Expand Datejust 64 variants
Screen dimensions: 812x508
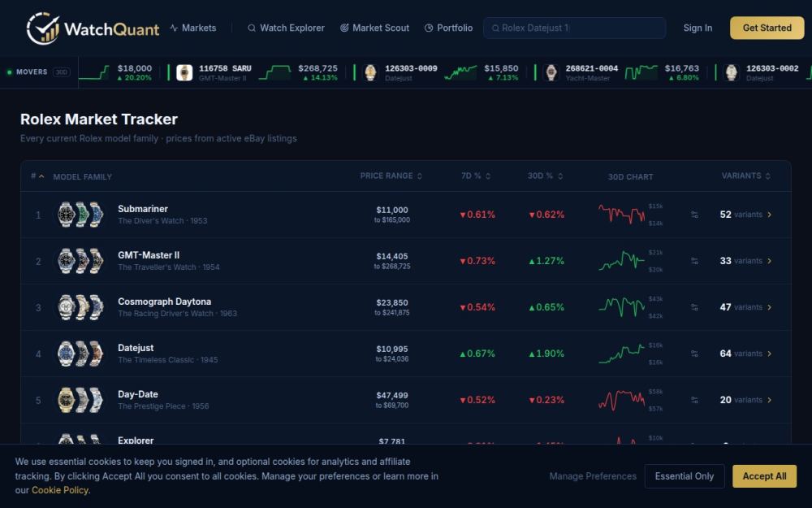[745, 354]
